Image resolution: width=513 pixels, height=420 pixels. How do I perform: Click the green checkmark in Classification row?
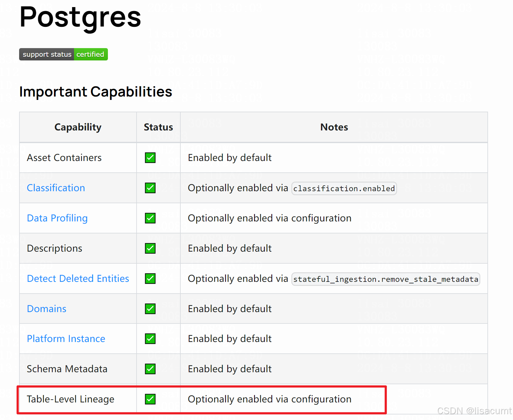[x=150, y=188]
